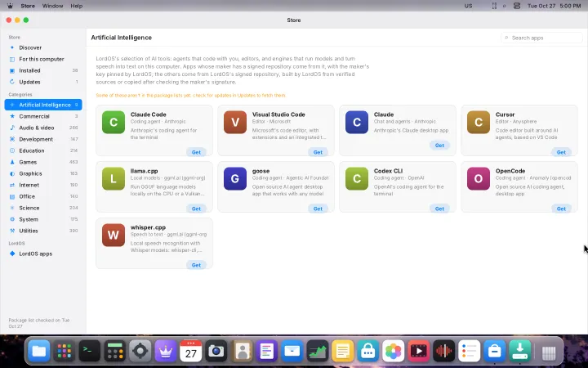Open the Games category
This screenshot has width=588, height=368.
[x=43, y=162]
